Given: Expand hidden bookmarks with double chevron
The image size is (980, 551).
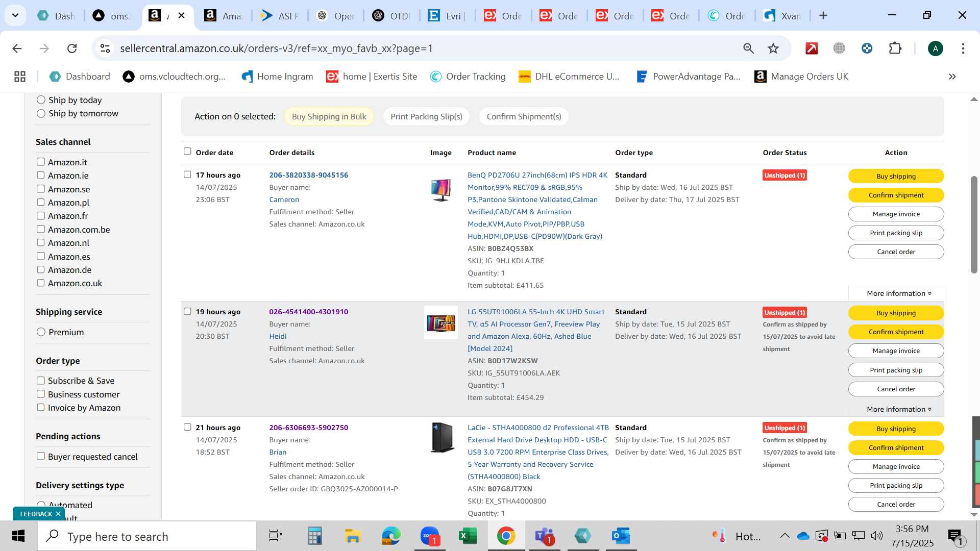Looking at the screenshot, I should (952, 77).
